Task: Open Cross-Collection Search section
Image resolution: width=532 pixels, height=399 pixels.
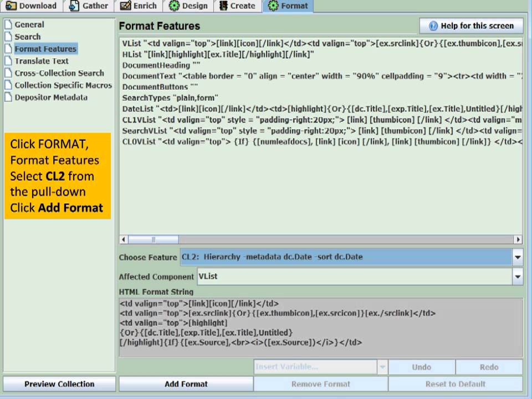Action: tap(59, 73)
